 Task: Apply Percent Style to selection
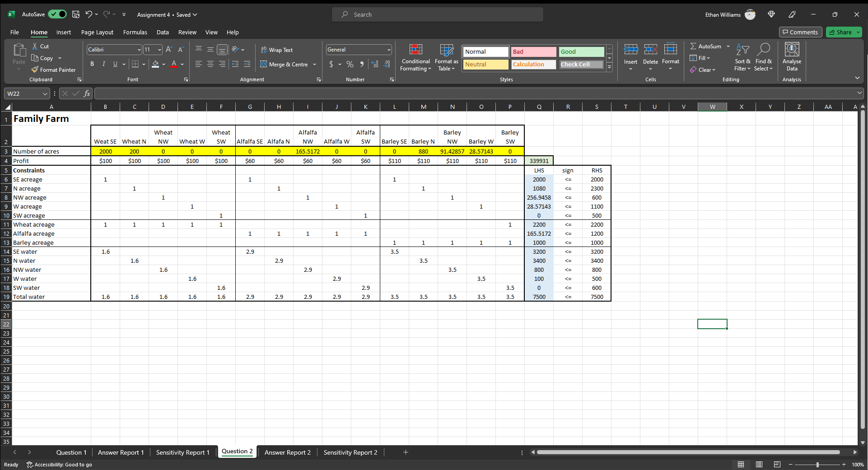(x=350, y=64)
